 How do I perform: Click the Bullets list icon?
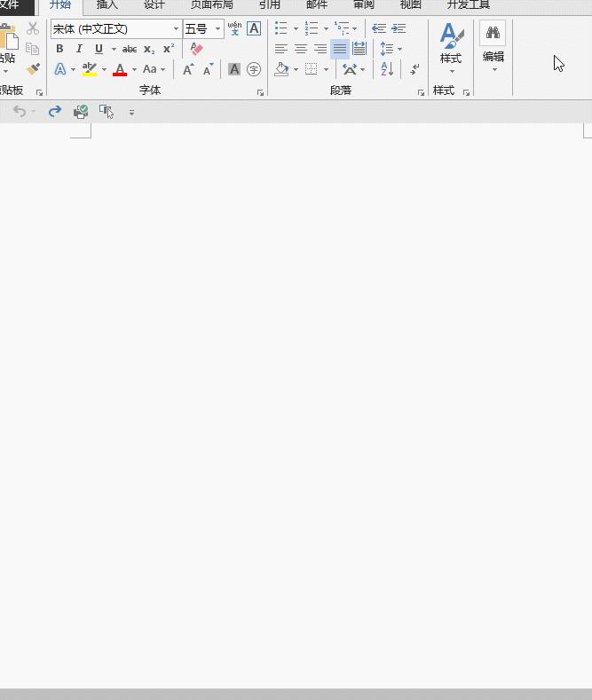280,28
